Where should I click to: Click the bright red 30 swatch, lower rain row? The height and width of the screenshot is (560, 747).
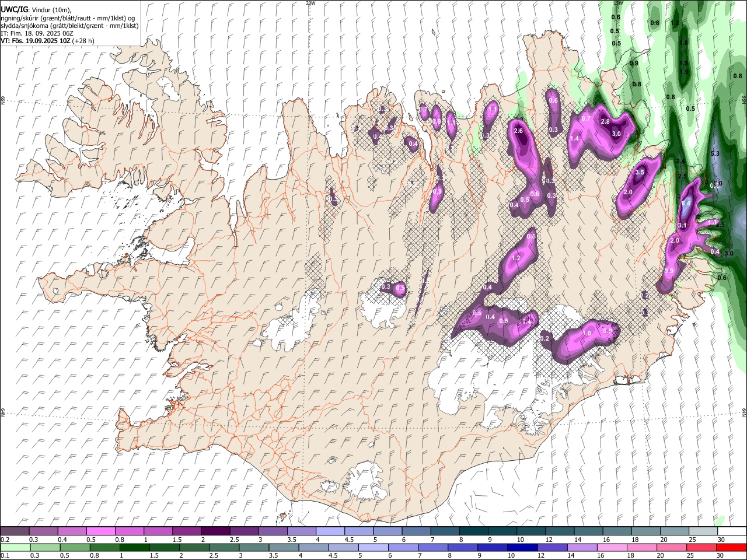click(732, 547)
